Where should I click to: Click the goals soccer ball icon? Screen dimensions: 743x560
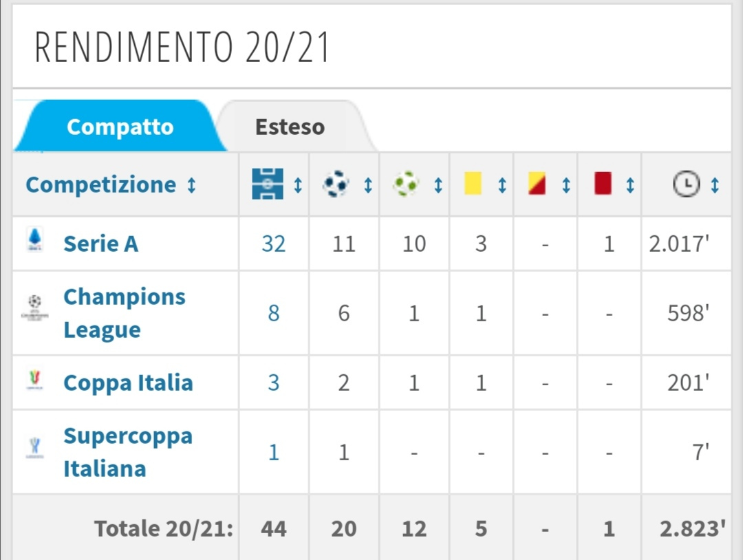click(336, 184)
